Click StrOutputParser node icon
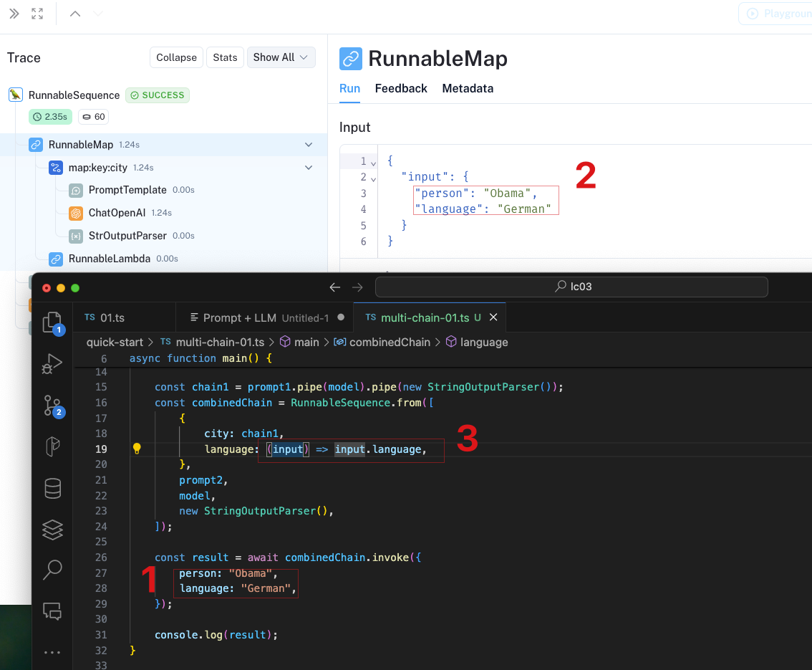 [x=76, y=236]
